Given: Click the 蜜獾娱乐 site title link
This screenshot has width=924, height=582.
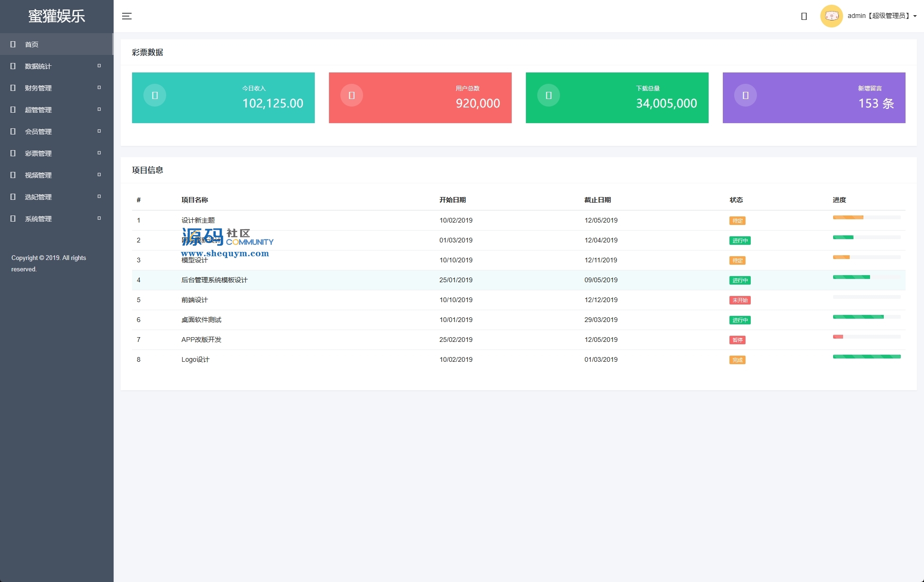Looking at the screenshot, I should coord(57,16).
